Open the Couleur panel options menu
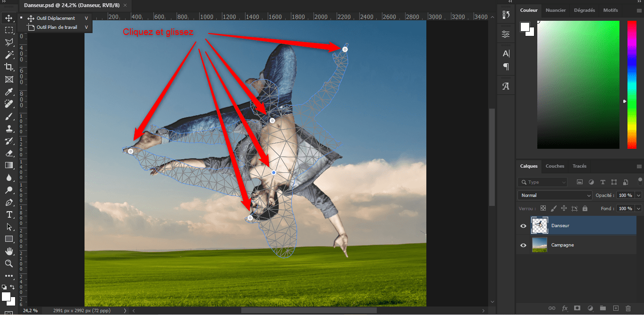The width and height of the screenshot is (644, 315). click(x=639, y=10)
